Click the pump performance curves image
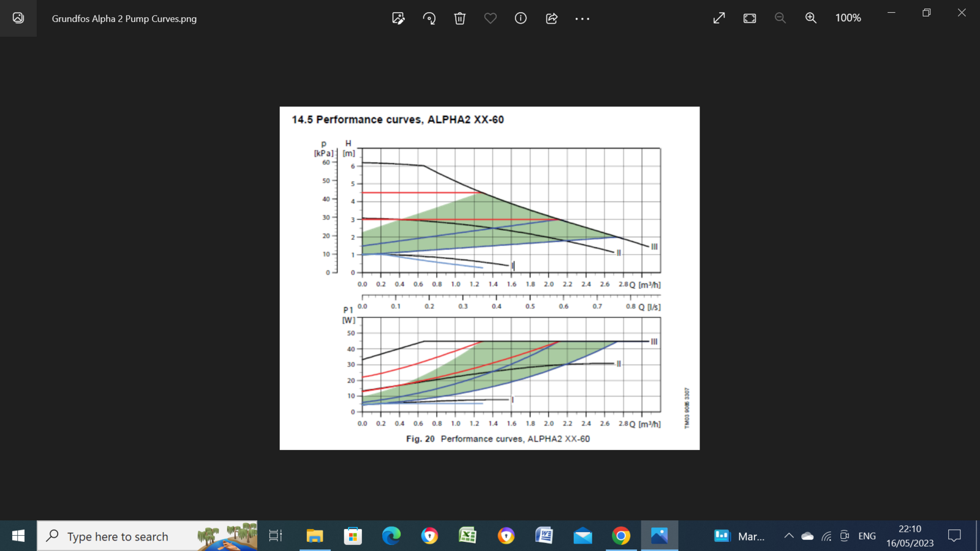Screen dimensions: 980x551 (x=489, y=278)
